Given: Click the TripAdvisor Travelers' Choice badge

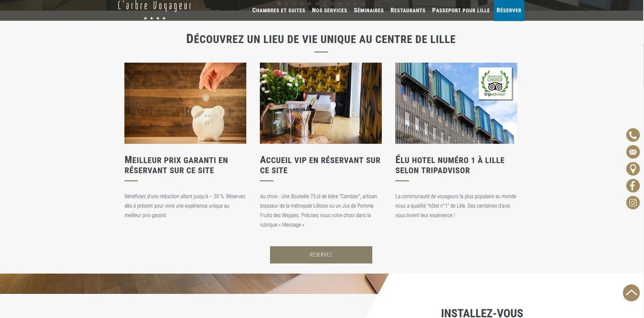Looking at the screenshot, I should [x=495, y=83].
